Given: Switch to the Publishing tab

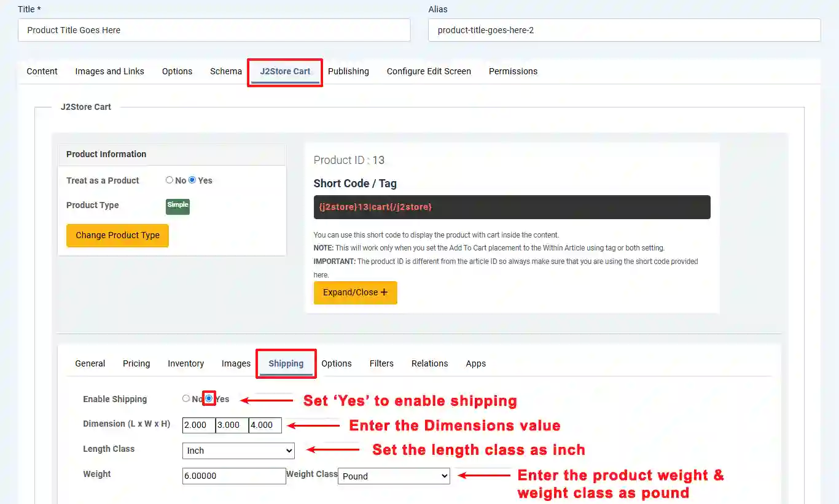Looking at the screenshot, I should pyautogui.click(x=348, y=71).
